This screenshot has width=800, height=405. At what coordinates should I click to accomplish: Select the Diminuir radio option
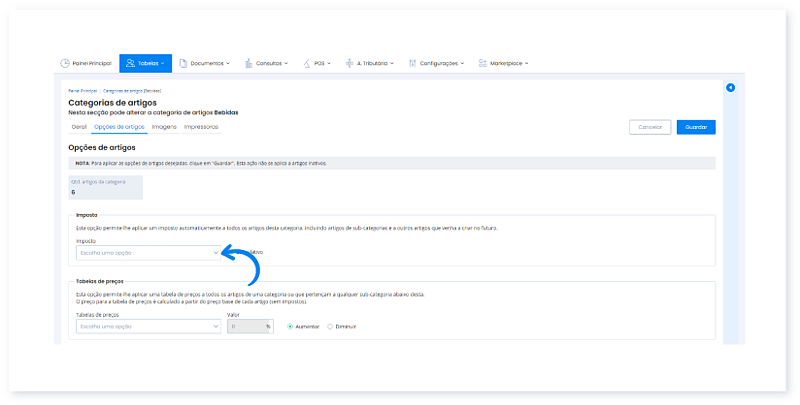point(331,326)
